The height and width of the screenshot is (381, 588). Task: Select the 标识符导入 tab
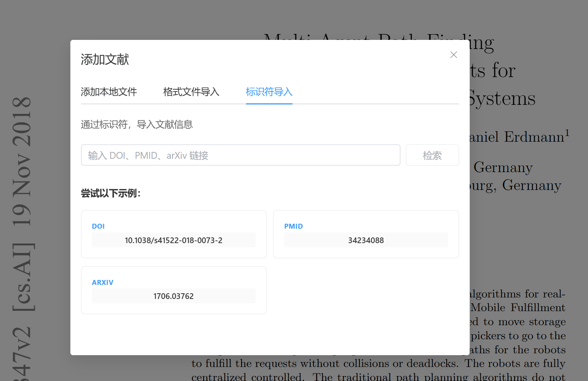(269, 92)
